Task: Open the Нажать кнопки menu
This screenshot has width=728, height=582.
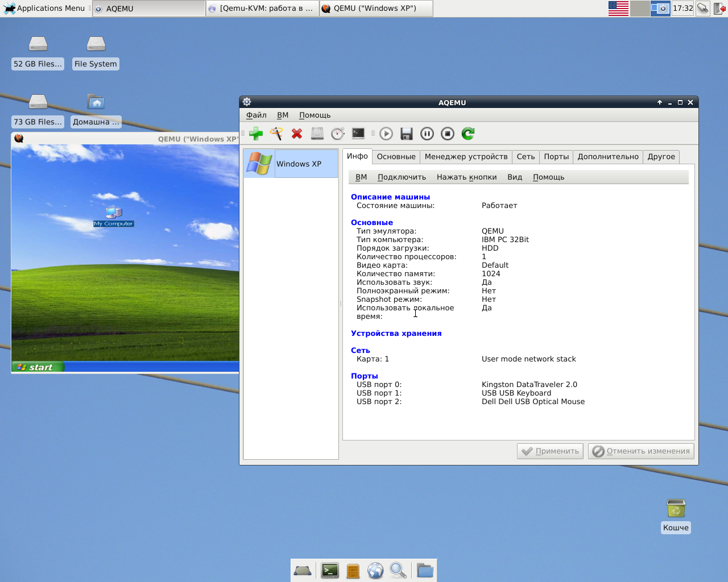Action: [x=466, y=177]
